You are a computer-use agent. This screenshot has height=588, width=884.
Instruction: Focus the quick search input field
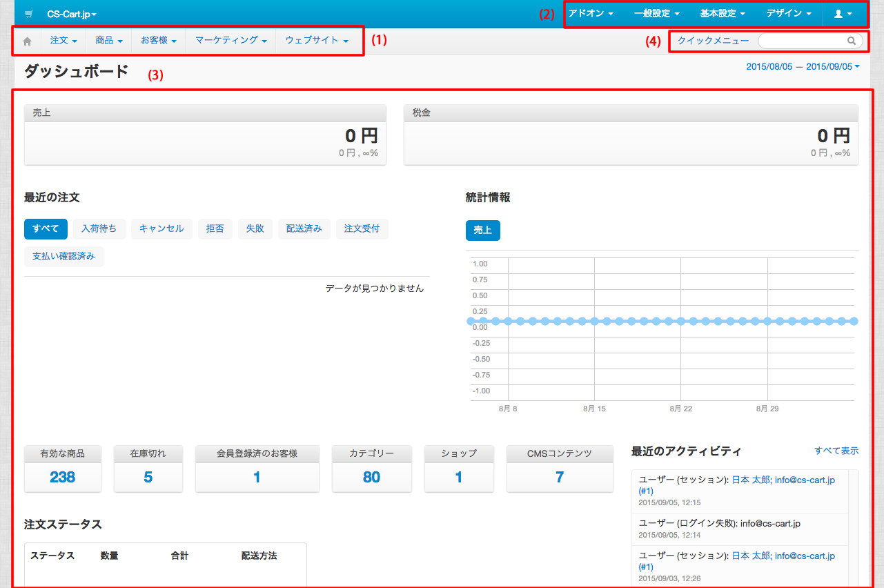pos(809,41)
